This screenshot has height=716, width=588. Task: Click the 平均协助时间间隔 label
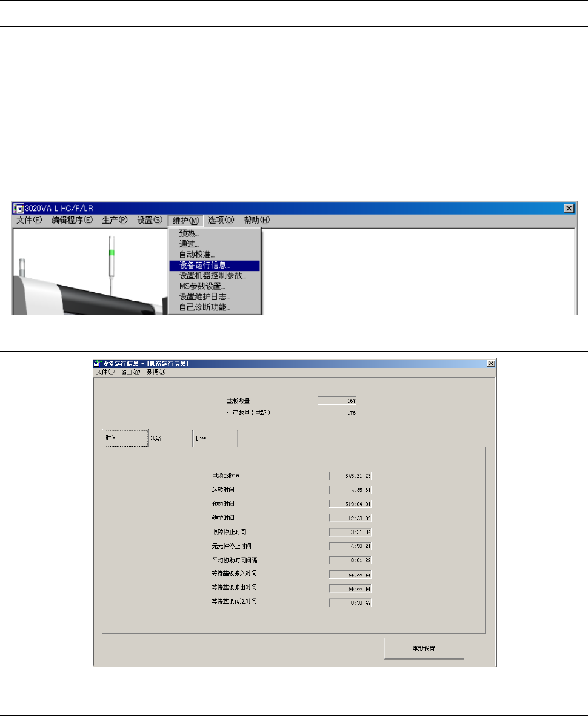click(235, 560)
